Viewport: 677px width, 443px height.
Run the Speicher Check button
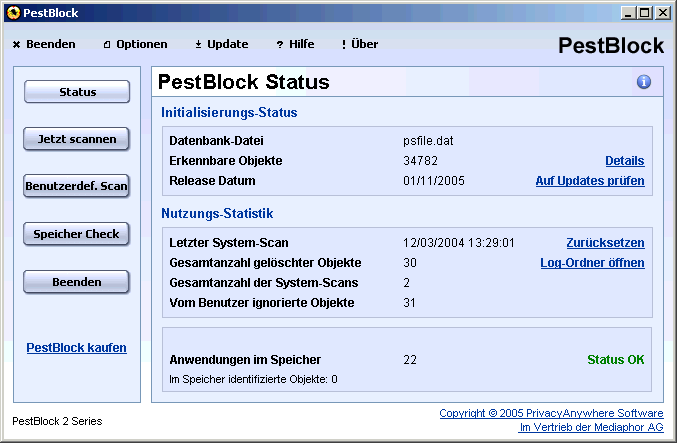76,234
